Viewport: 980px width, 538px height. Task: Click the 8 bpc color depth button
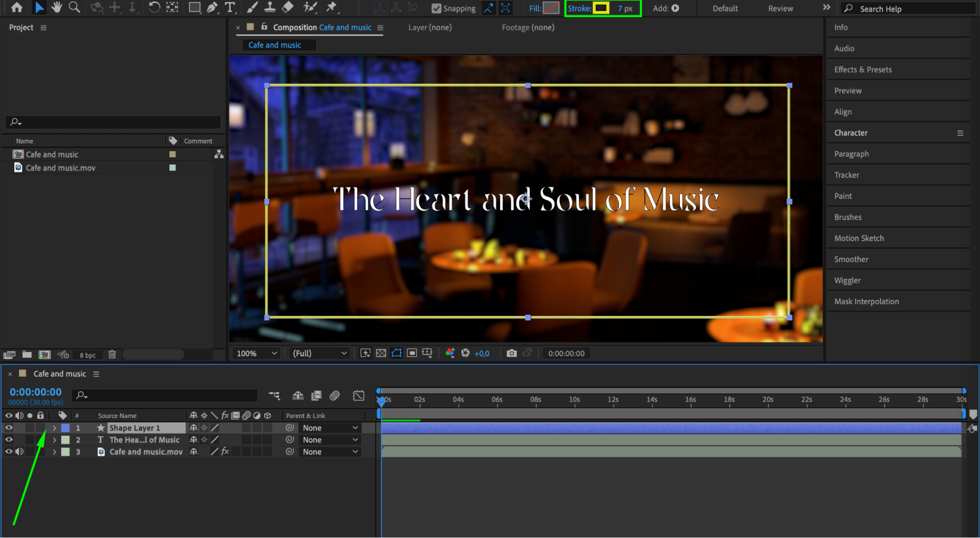88,355
